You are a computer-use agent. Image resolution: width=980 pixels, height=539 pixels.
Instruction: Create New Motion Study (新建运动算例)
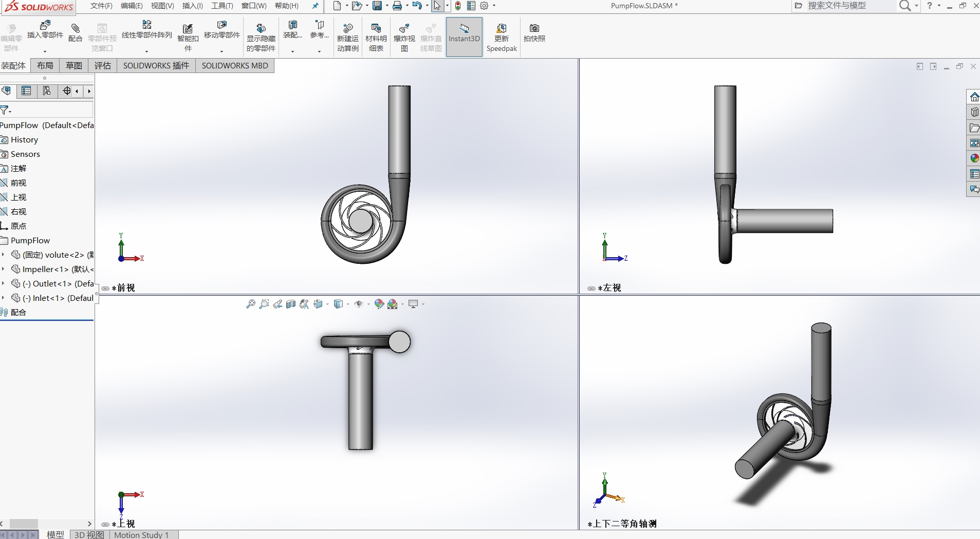(348, 37)
